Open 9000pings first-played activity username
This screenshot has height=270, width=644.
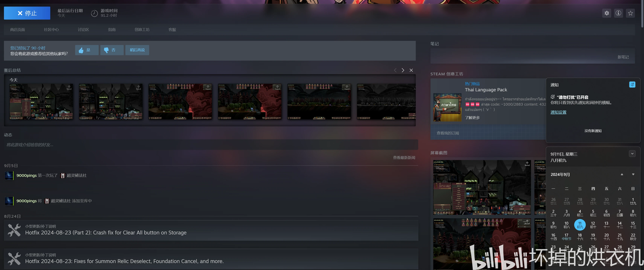point(26,175)
